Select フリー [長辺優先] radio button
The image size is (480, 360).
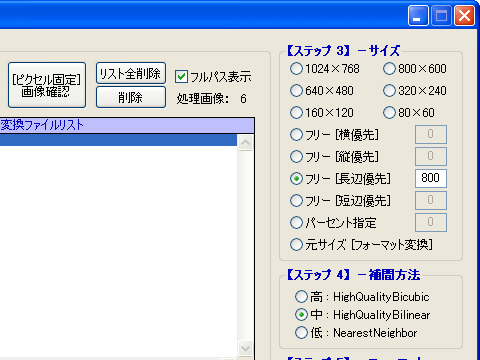pyautogui.click(x=296, y=179)
